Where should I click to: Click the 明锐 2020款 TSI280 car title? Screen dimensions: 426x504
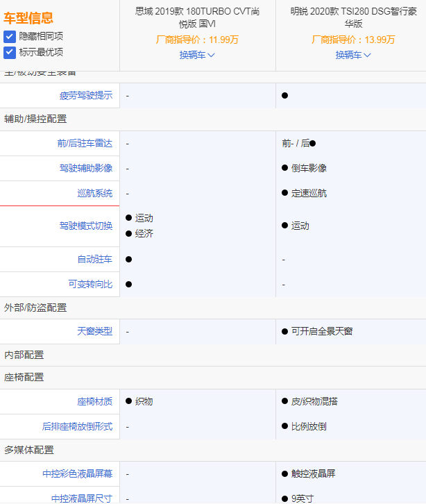353,17
